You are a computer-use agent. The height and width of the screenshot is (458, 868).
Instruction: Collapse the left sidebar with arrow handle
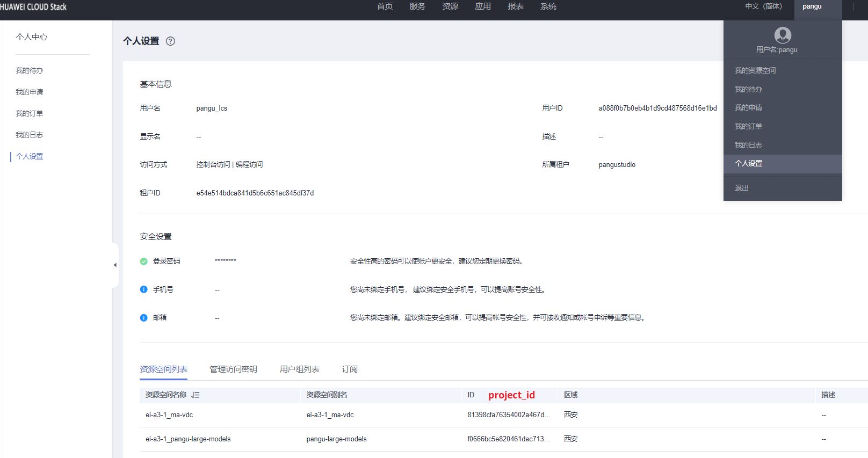[114, 265]
